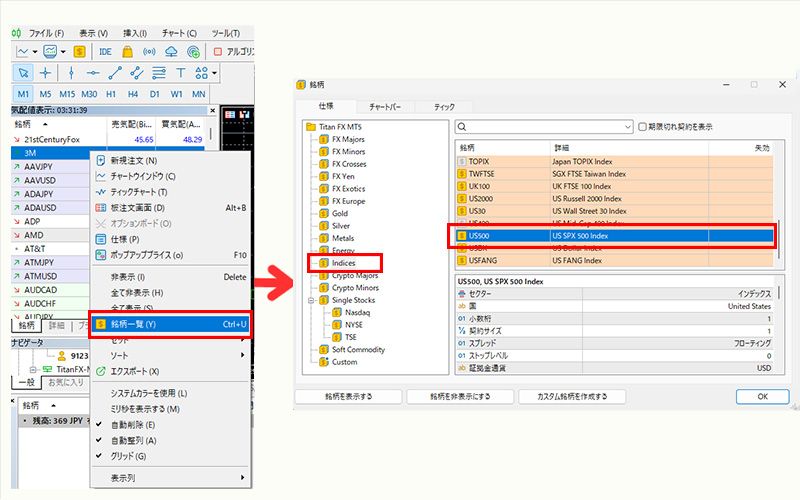
Task: Open the 表示 (V) menu
Action: coord(93,33)
